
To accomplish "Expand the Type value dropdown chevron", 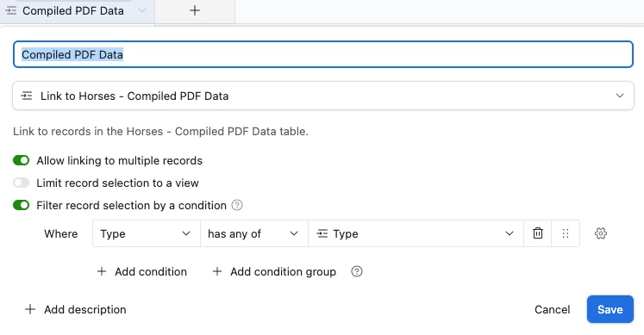I will [x=510, y=233].
